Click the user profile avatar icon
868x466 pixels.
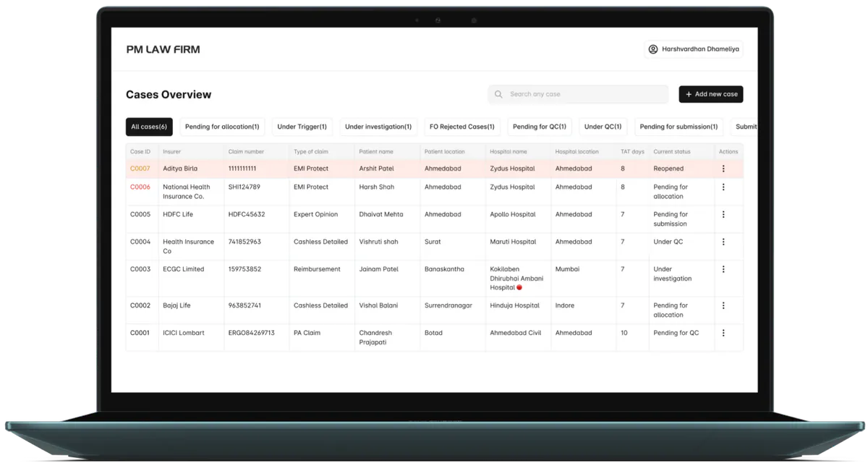click(653, 49)
